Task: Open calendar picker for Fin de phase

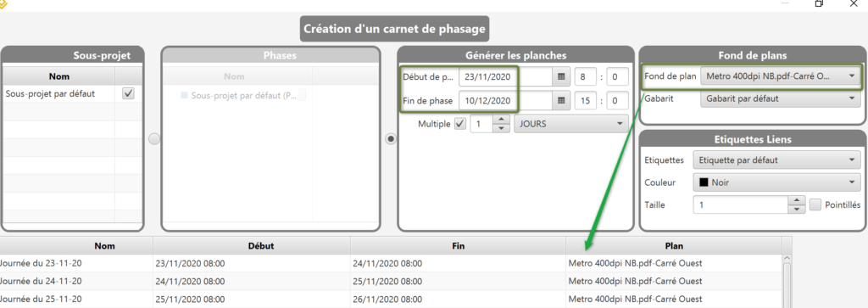Action: pos(561,100)
